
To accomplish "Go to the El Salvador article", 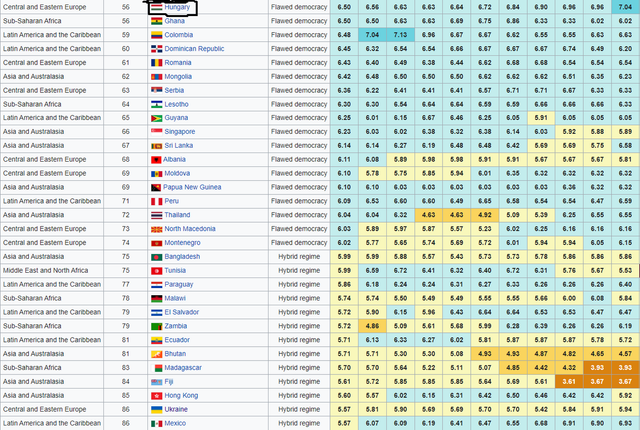I will coord(182,312).
